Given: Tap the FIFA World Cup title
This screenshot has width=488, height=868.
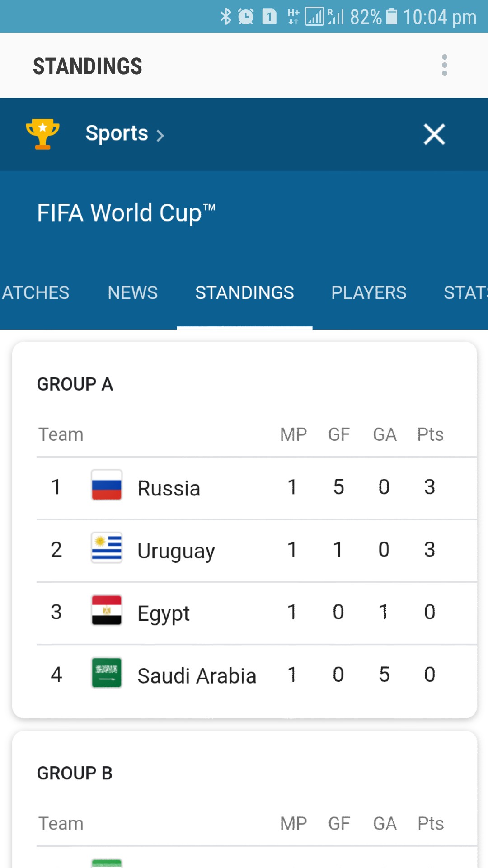Looking at the screenshot, I should (126, 213).
